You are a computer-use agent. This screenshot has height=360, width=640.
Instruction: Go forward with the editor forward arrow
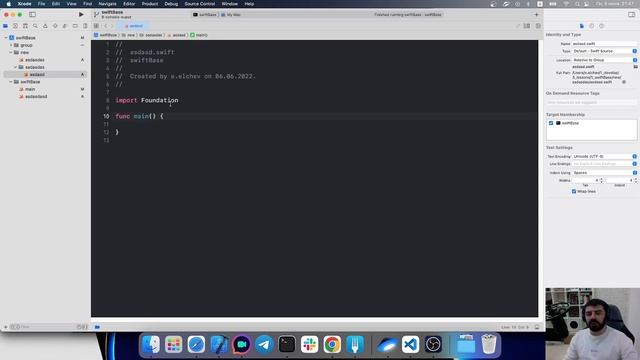[x=112, y=26]
